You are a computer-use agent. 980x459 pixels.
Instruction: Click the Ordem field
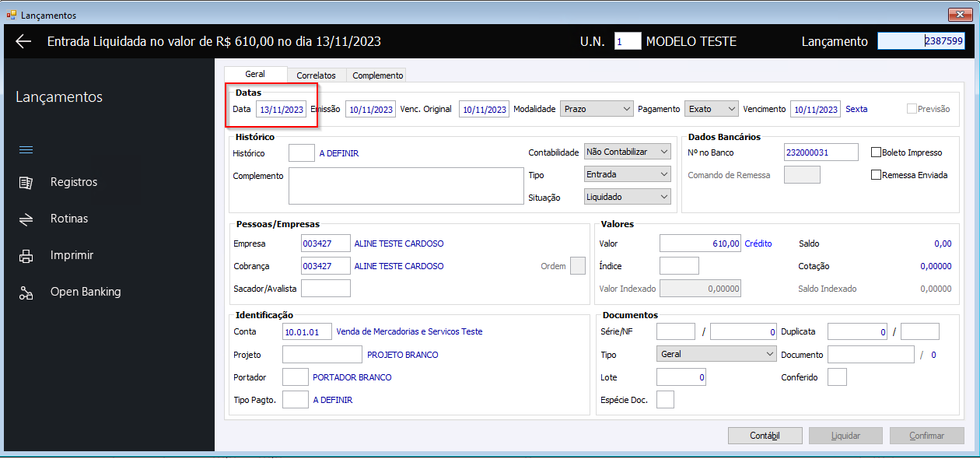pyautogui.click(x=578, y=266)
